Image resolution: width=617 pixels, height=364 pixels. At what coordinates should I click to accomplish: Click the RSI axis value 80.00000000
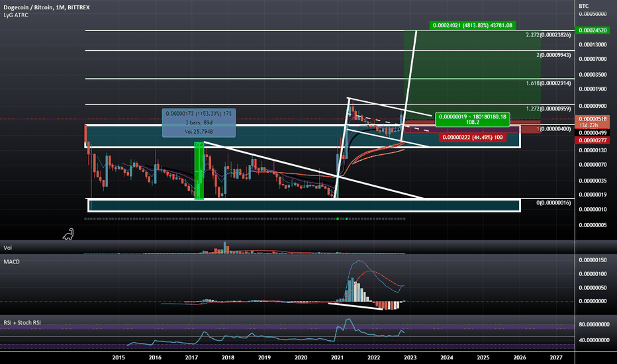[x=594, y=325]
